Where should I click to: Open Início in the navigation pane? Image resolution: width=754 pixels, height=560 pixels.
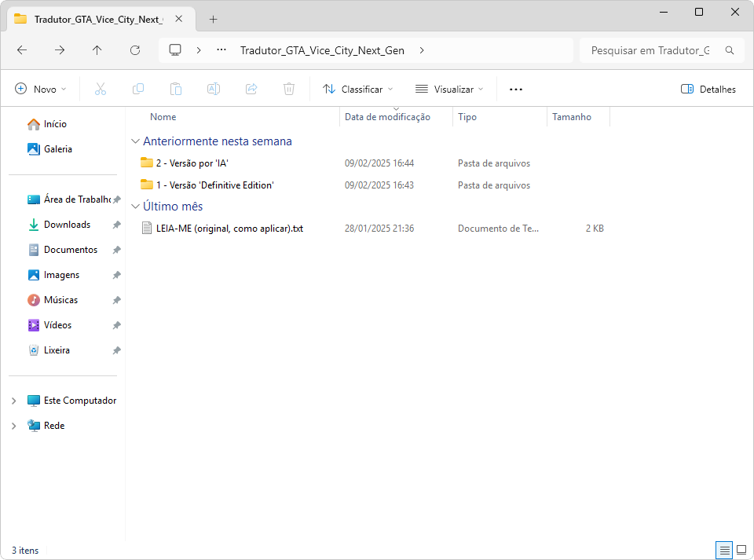(x=47, y=124)
